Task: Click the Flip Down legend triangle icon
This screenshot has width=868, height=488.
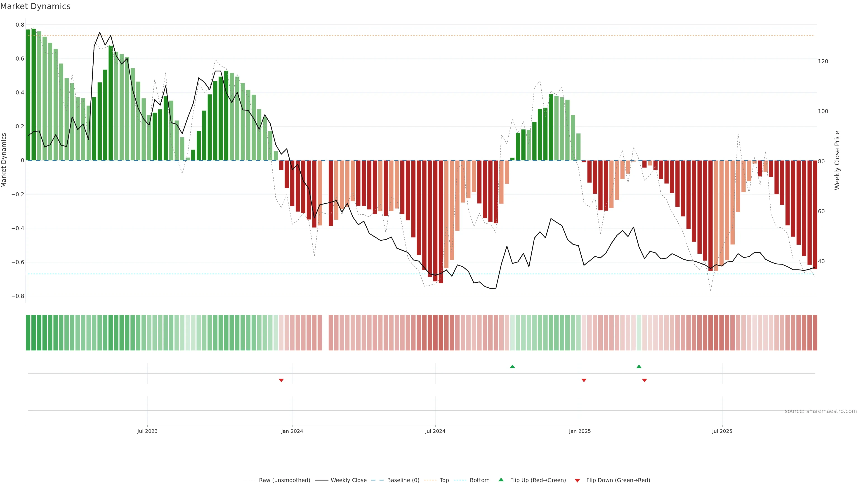Action: tap(577, 480)
